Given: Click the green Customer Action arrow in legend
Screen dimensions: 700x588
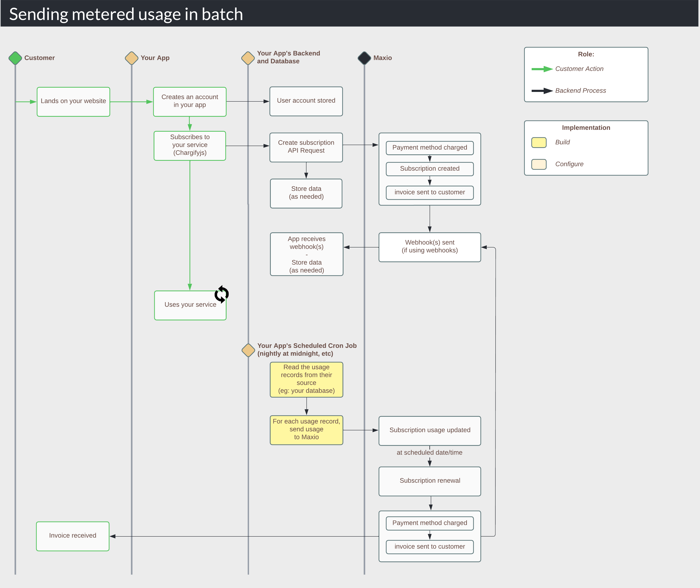Looking at the screenshot, I should tap(542, 69).
